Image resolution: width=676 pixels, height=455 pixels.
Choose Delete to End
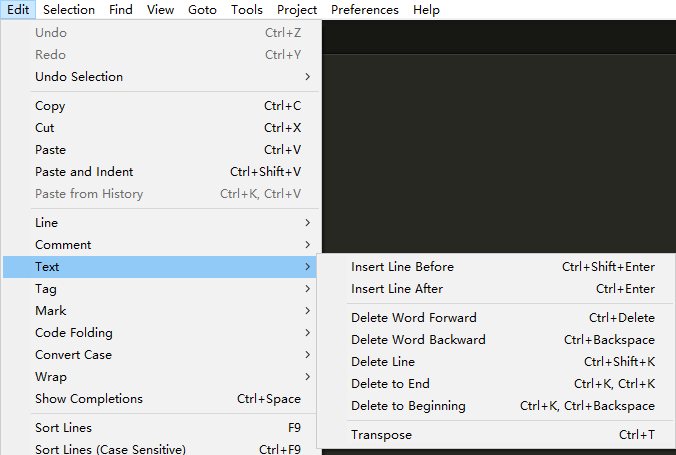point(496,384)
